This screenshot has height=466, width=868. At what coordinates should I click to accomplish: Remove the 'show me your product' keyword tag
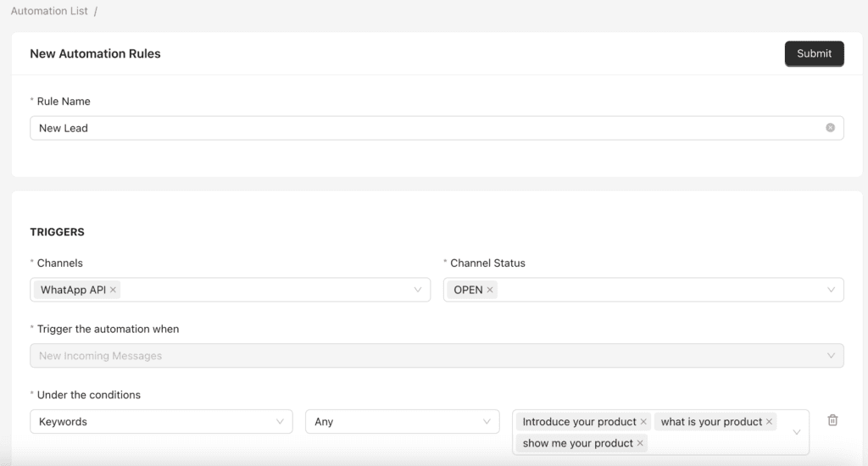(640, 443)
